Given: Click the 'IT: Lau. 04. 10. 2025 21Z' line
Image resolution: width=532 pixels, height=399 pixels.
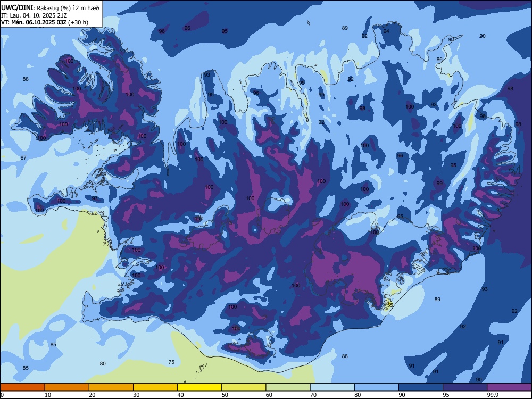Looking at the screenshot, I should click(33, 15).
